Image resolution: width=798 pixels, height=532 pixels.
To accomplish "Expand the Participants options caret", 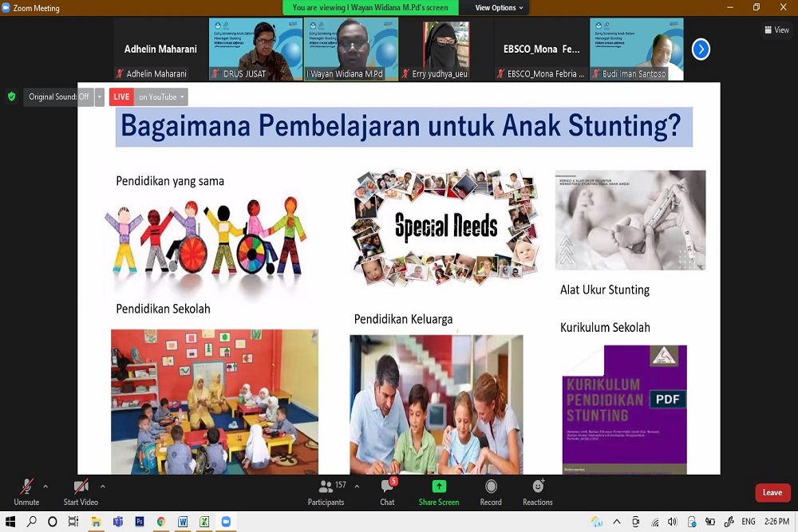I will (x=357, y=487).
